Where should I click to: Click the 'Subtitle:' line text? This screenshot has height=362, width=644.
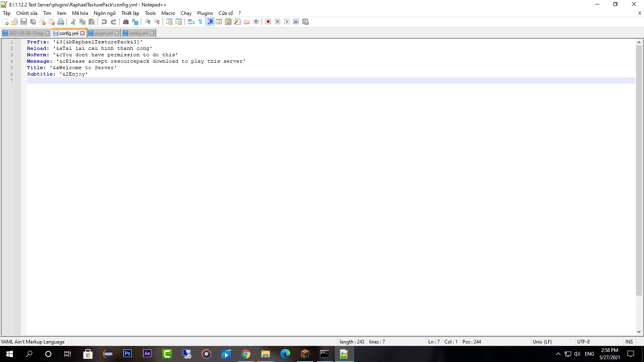[57, 74]
